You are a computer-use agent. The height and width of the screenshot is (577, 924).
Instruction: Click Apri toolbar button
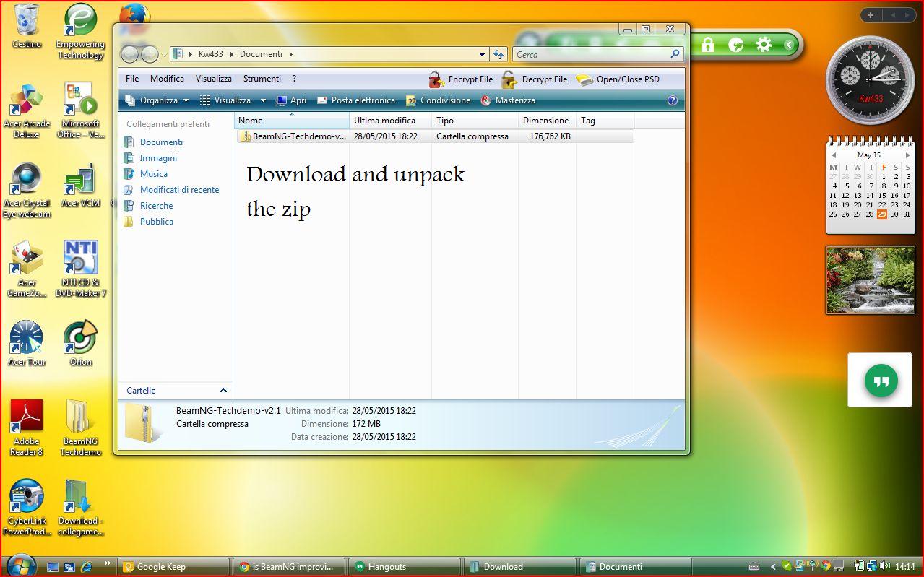(x=292, y=100)
